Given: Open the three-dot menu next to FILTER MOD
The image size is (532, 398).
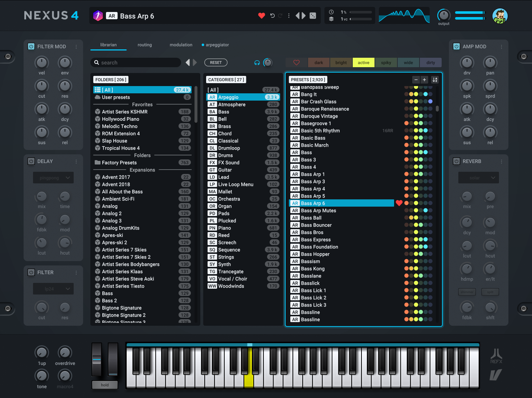Looking at the screenshot, I should (76, 46).
